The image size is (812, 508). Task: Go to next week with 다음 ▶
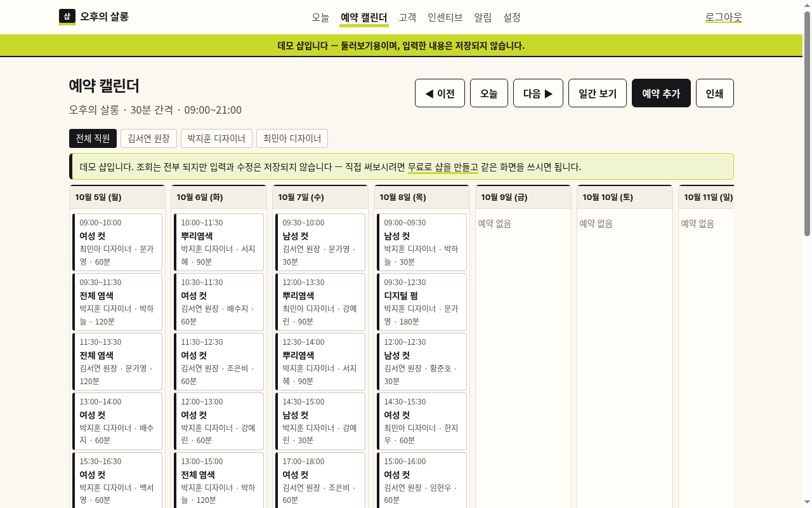tap(538, 93)
